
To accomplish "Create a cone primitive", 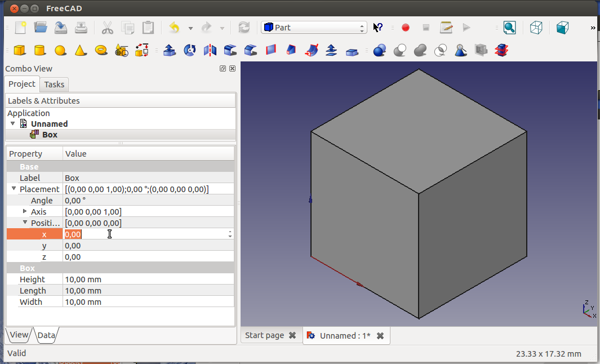I will [x=80, y=51].
